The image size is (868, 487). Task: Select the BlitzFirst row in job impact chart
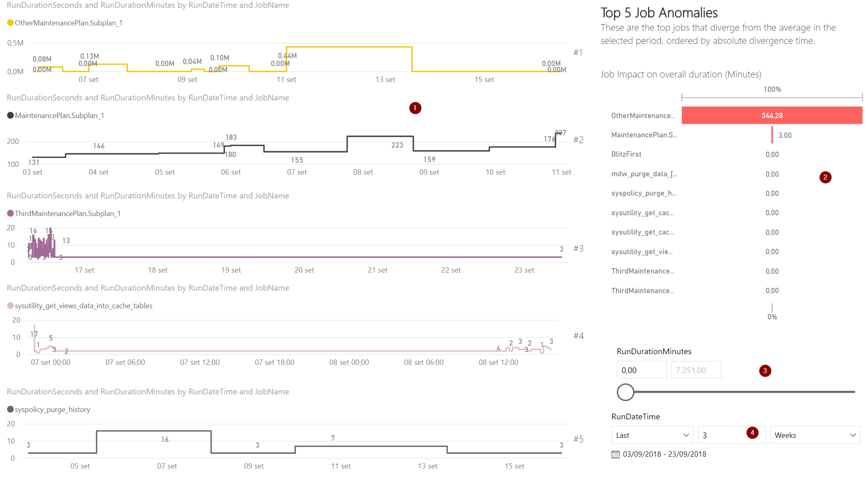tap(626, 154)
